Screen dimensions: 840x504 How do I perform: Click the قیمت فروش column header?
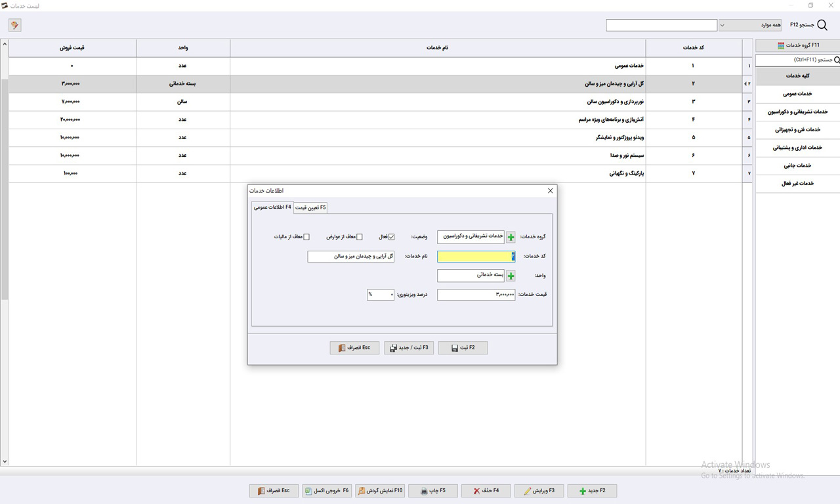(72, 48)
